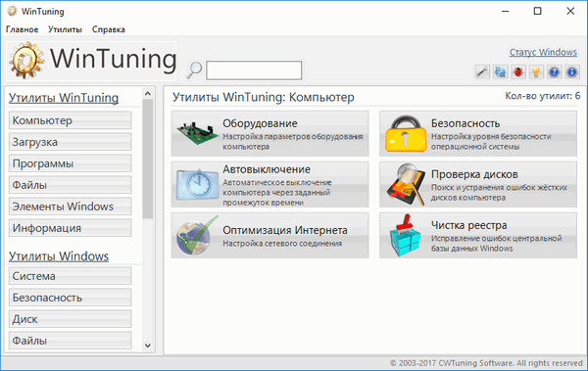Click the update refresh arrows icon
The width and height of the screenshot is (588, 371).
click(x=500, y=71)
